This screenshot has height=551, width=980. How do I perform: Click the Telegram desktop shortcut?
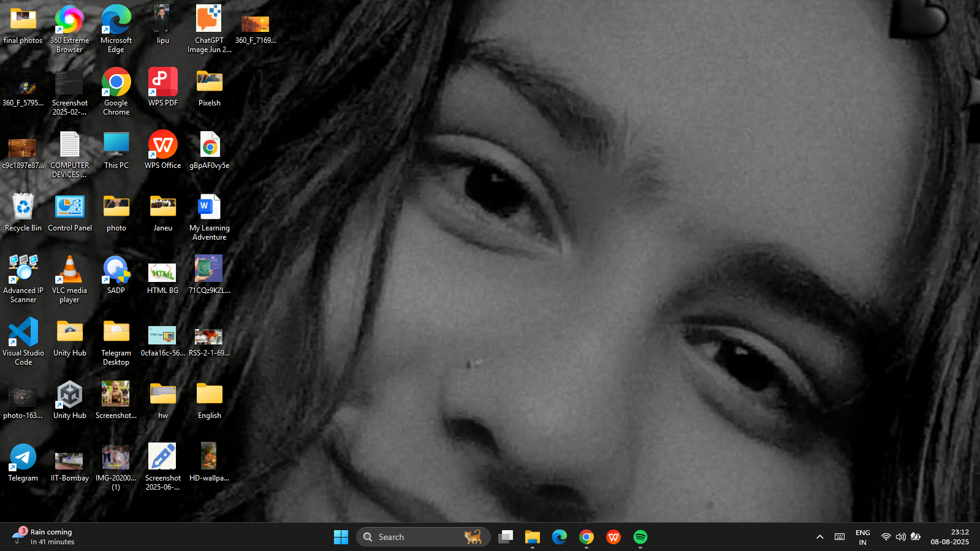(23, 458)
